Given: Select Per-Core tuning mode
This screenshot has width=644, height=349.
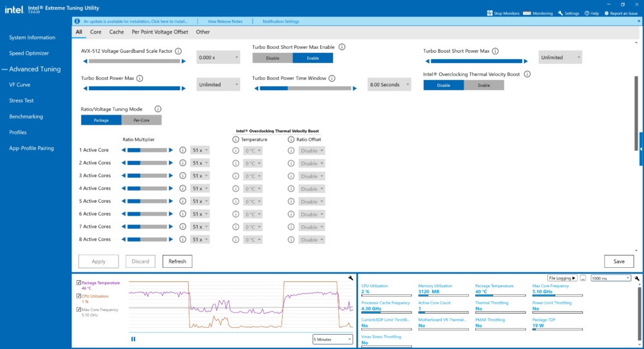Looking at the screenshot, I should [x=141, y=120].
